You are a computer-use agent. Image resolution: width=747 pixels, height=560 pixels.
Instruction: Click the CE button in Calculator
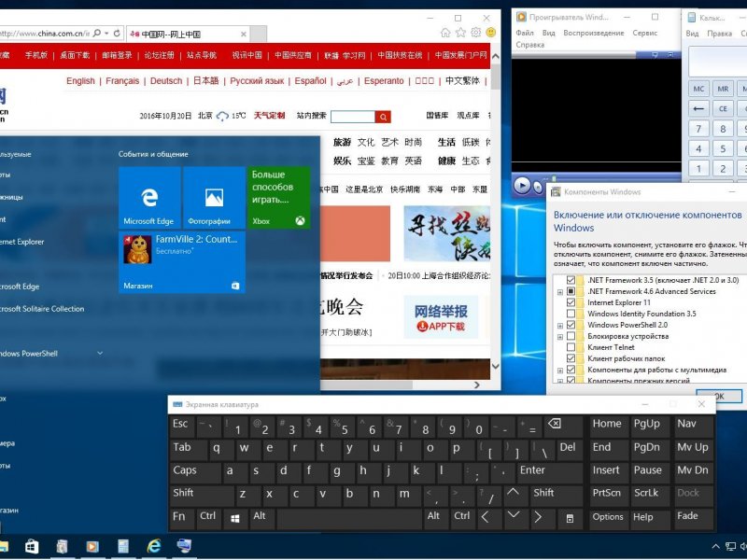pyautogui.click(x=723, y=109)
